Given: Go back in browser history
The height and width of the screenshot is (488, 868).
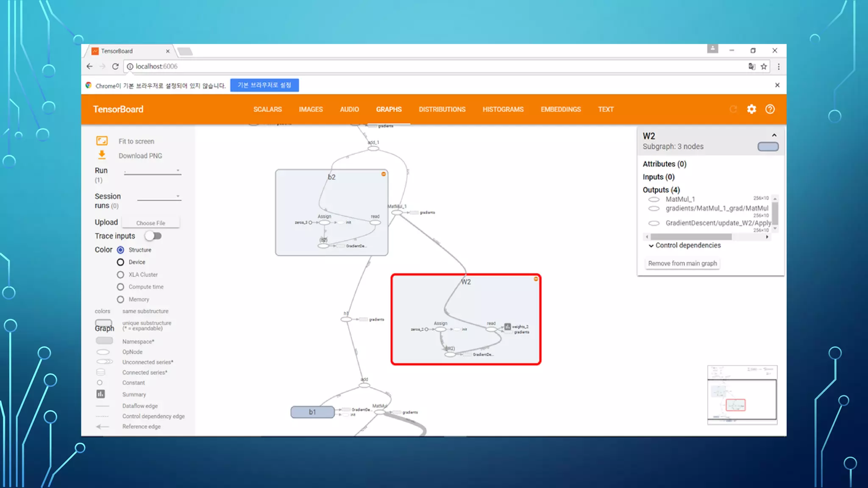Looking at the screenshot, I should (89, 67).
